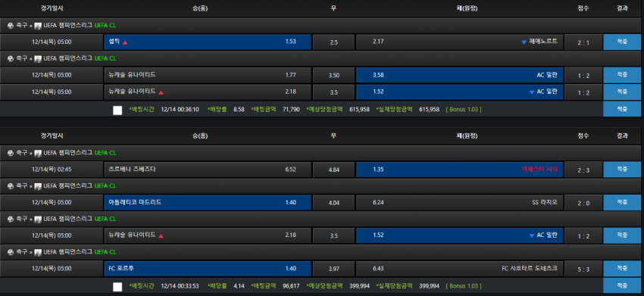Select the 셀틱 home win odds 1.53

pyautogui.click(x=208, y=42)
